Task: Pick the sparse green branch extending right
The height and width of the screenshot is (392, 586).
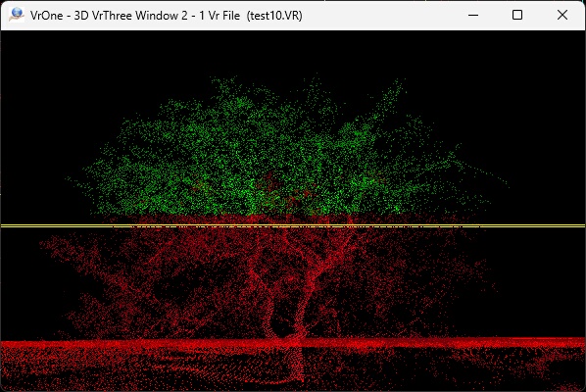Action: 482,171
